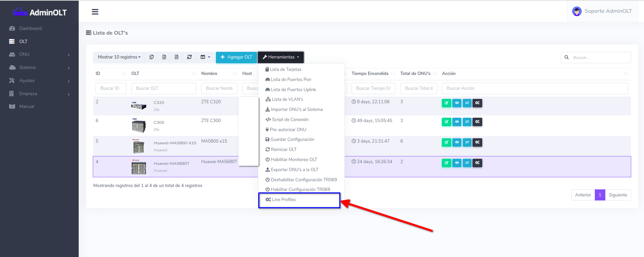644x257 pixels.
Task: Click the copy table icon in toolbar
Action: tap(152, 57)
